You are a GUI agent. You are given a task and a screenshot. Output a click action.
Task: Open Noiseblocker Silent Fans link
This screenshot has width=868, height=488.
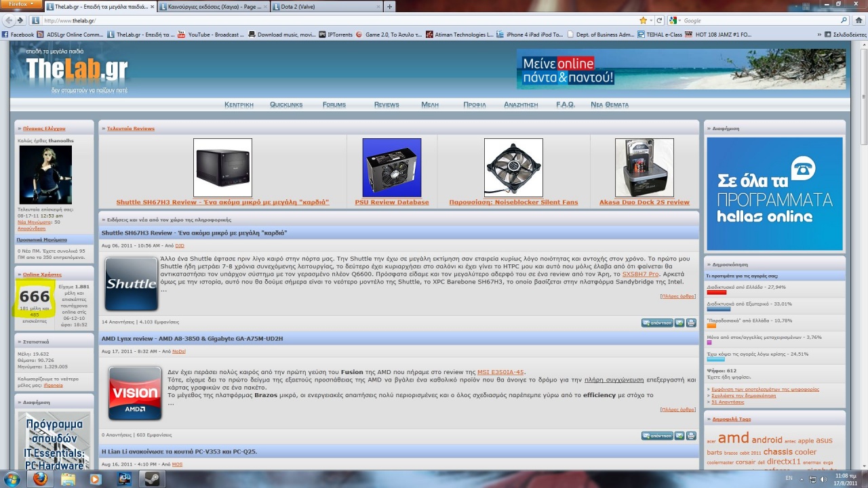513,202
